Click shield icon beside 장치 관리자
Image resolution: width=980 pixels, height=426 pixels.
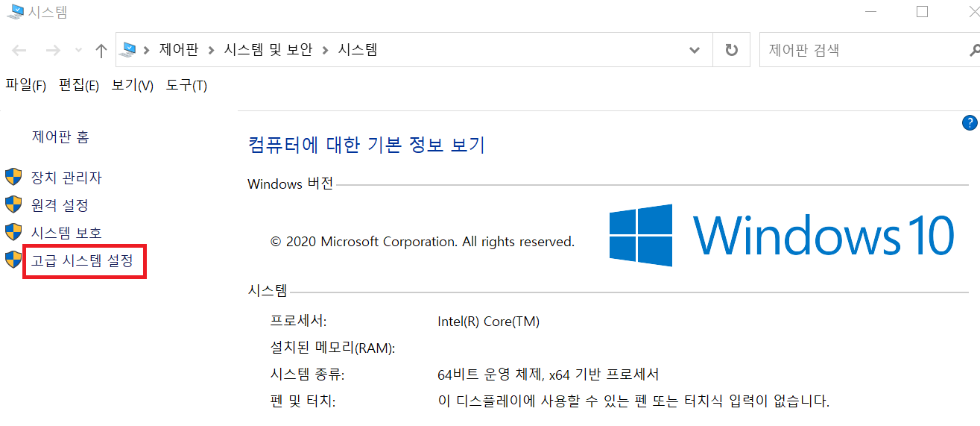click(x=13, y=177)
